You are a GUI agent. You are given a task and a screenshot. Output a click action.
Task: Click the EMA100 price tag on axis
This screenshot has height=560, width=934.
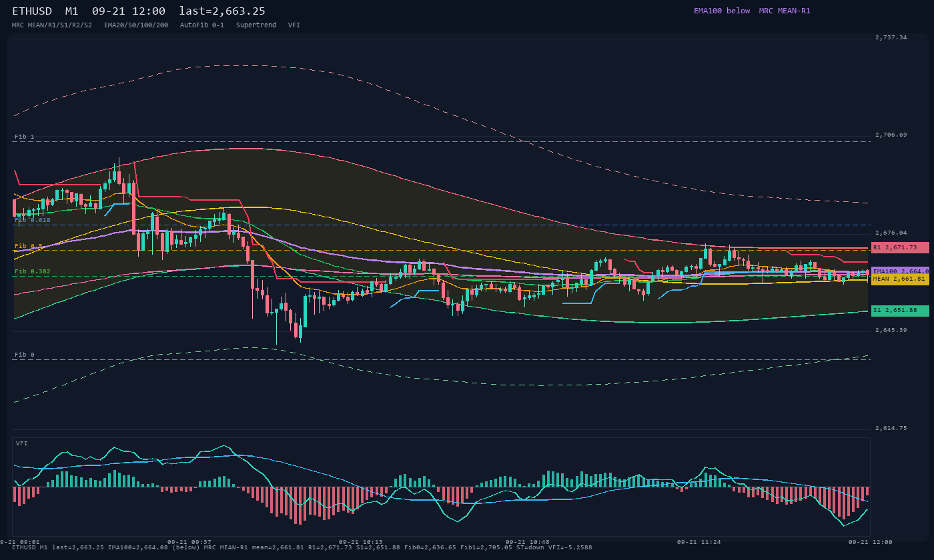tap(900, 271)
